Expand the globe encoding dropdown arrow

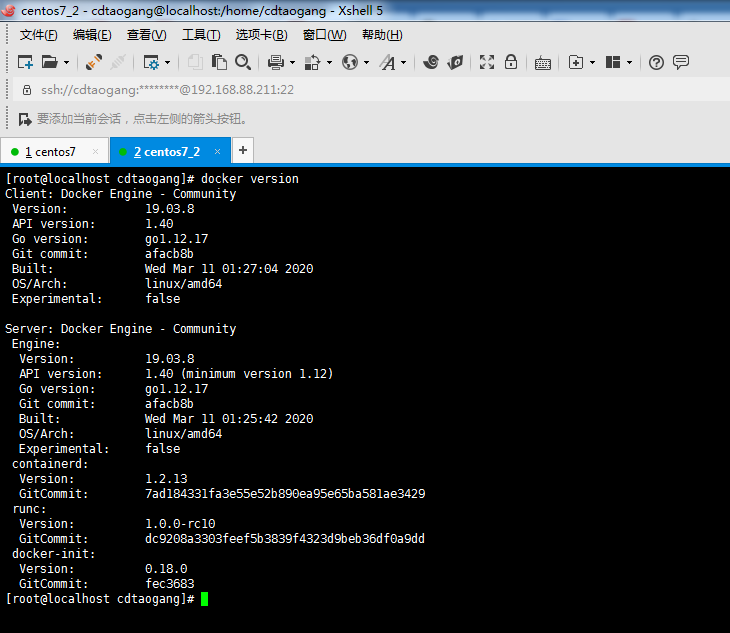pos(366,62)
